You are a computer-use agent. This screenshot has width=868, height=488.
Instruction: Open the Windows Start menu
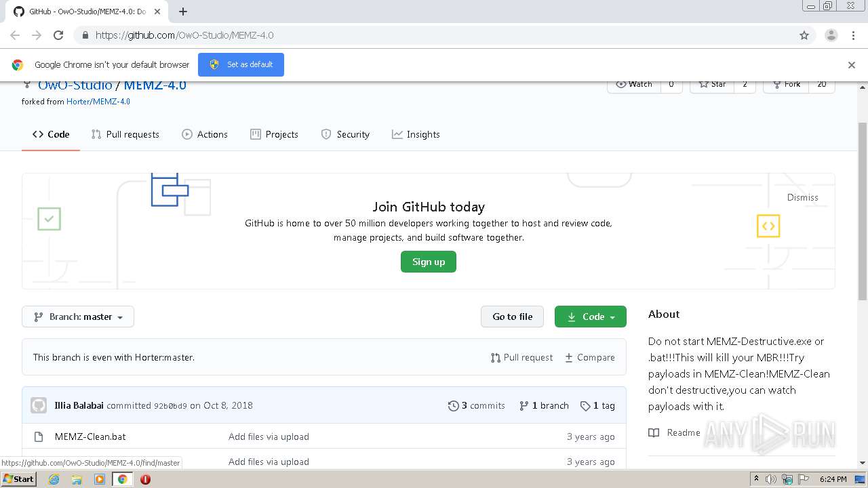pos(19,479)
